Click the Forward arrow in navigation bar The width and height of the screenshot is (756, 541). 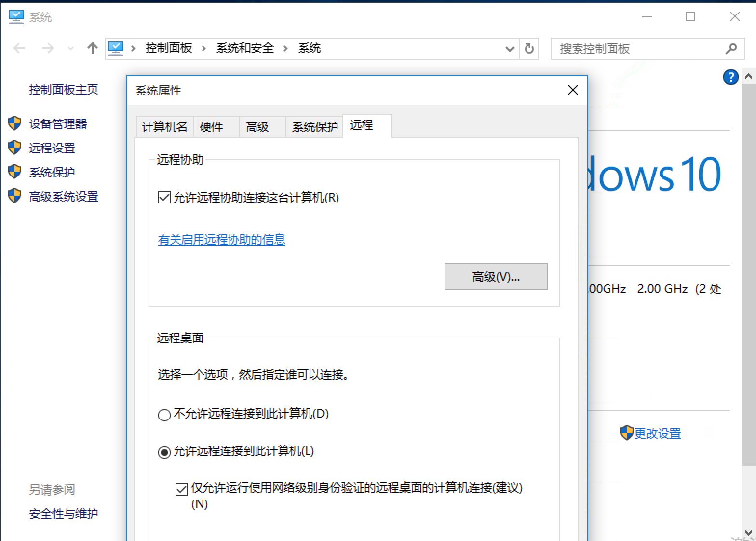(x=48, y=48)
